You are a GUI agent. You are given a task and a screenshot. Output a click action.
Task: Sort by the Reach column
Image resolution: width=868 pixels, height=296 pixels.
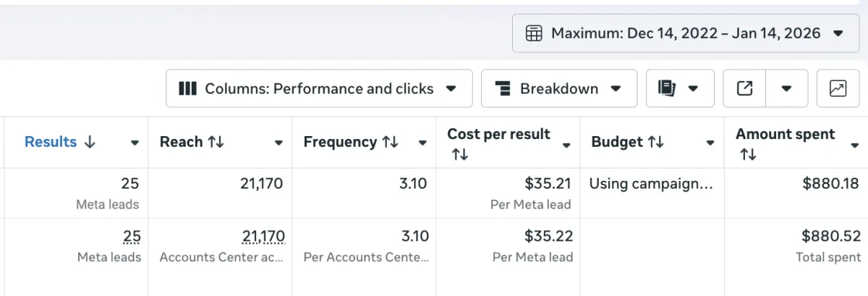pos(192,142)
